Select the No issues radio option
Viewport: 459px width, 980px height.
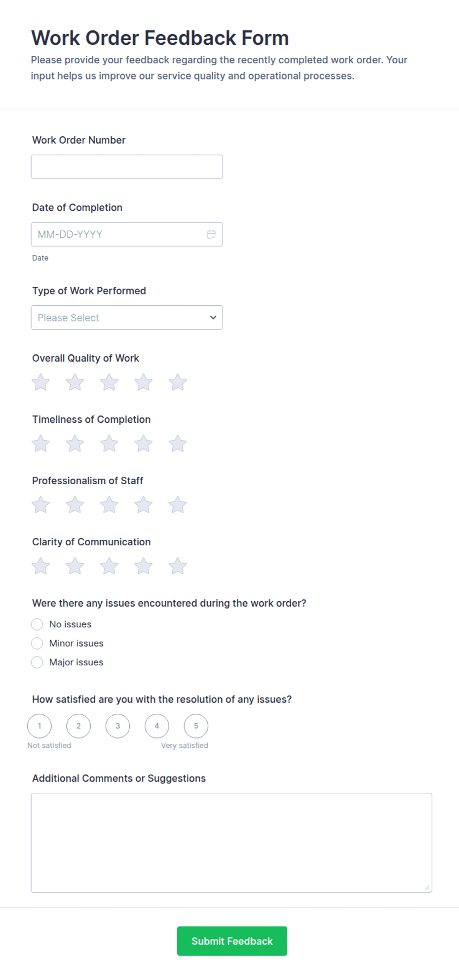coord(37,624)
